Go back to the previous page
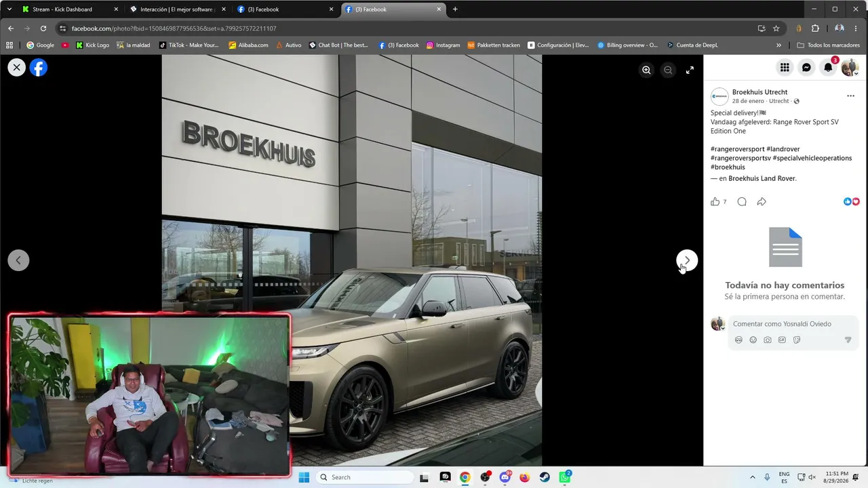Viewport: 868px width, 488px height. tap(10, 28)
